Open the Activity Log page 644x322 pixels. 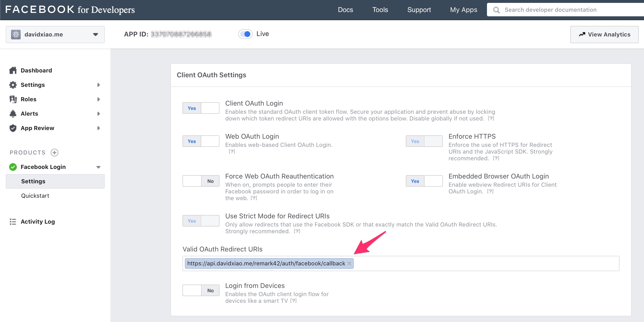click(x=38, y=221)
